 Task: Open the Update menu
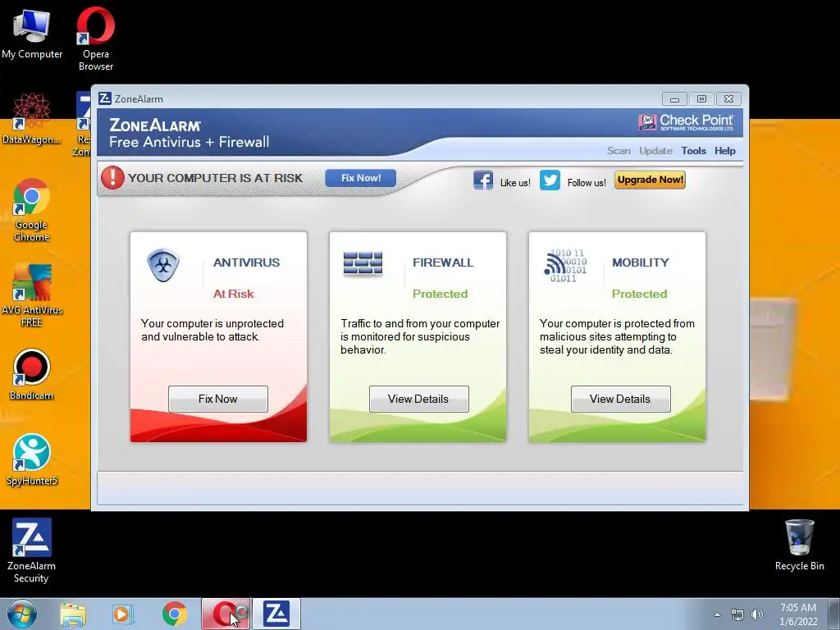pos(655,151)
